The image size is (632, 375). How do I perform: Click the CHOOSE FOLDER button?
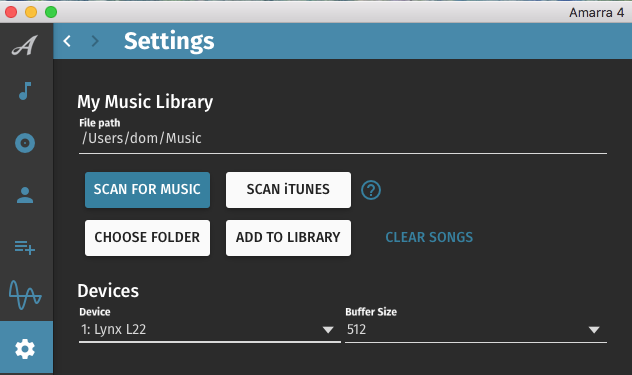(147, 238)
